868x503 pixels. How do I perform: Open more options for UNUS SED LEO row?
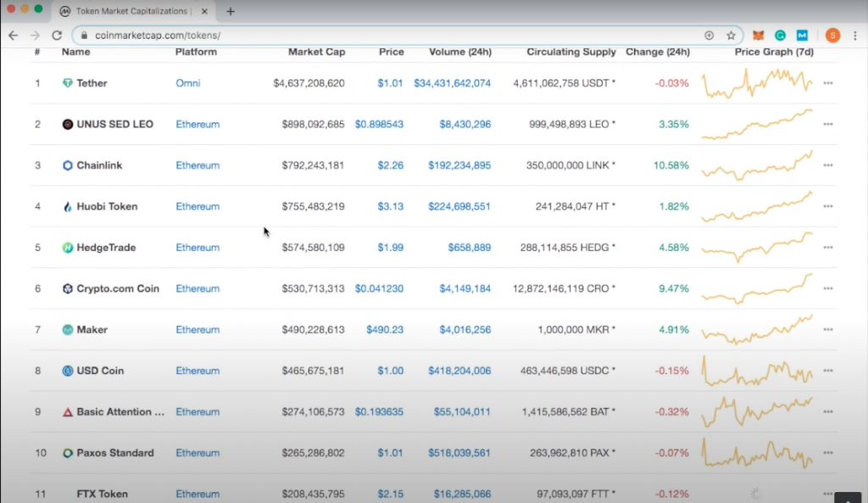[828, 124]
